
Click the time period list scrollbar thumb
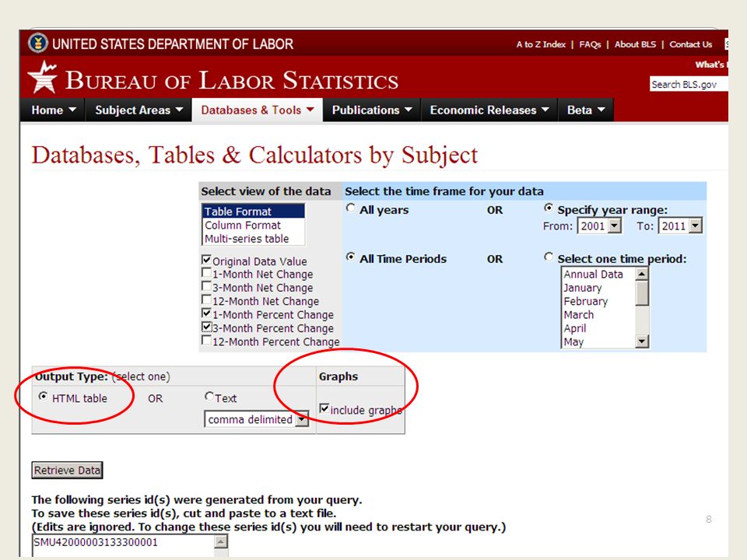(642, 293)
